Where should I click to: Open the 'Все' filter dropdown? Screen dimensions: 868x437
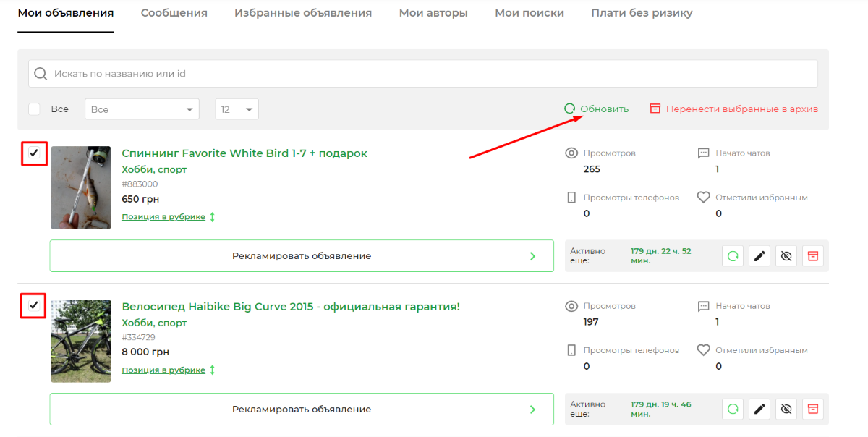(x=142, y=109)
